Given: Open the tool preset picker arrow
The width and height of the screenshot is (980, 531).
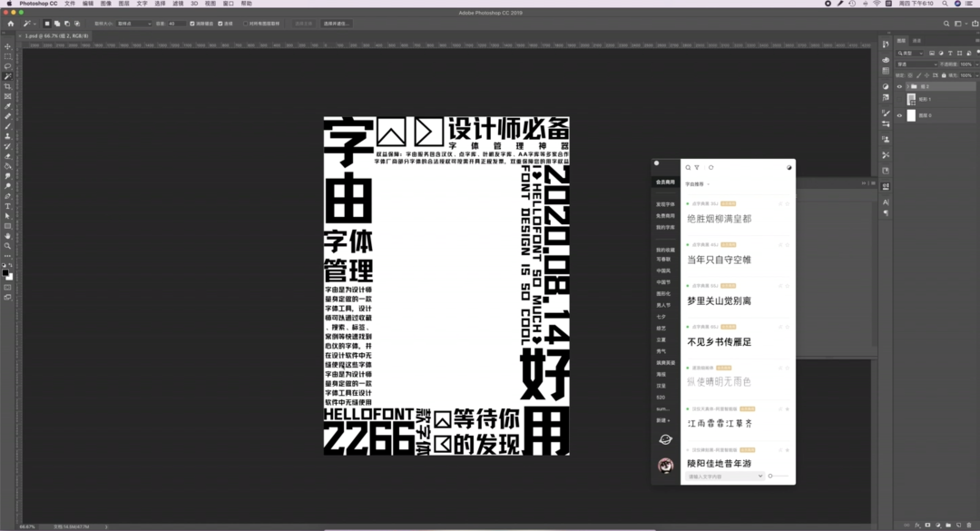Looking at the screenshot, I should (34, 24).
